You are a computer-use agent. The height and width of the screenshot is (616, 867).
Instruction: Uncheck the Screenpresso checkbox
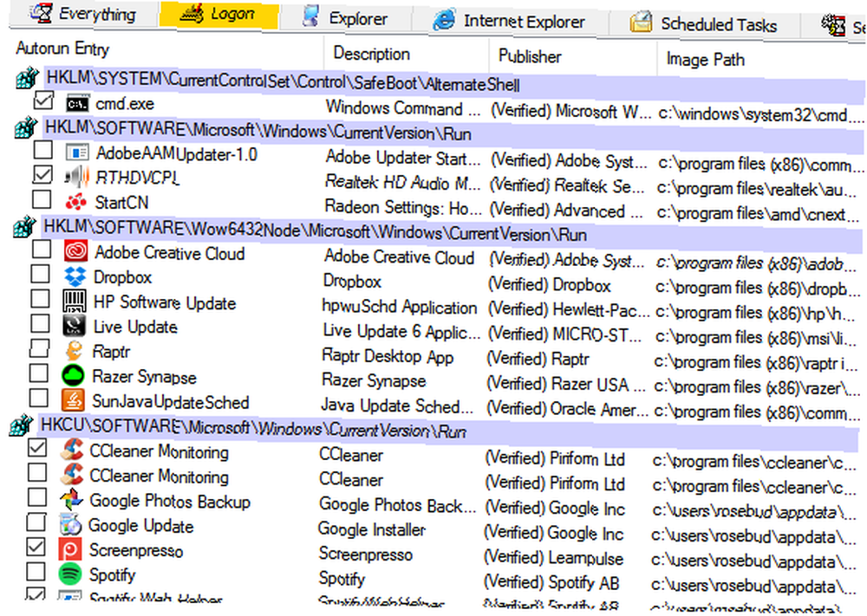coord(36,547)
